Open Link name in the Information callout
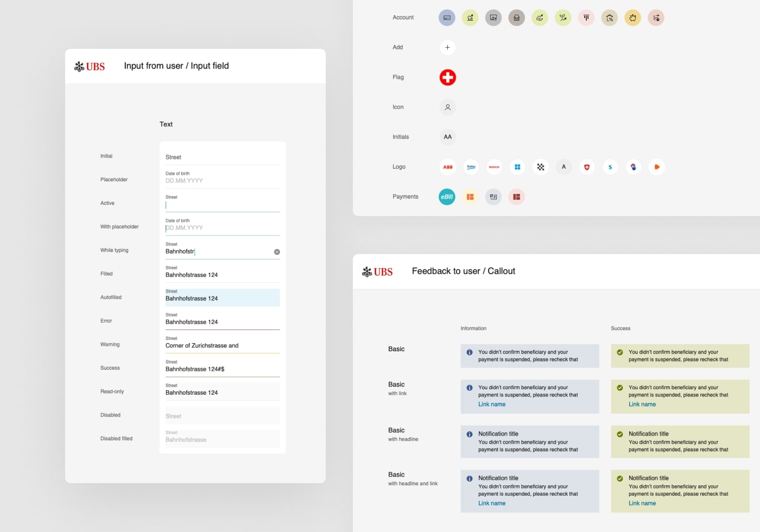Image resolution: width=760 pixels, height=532 pixels. pos(492,404)
